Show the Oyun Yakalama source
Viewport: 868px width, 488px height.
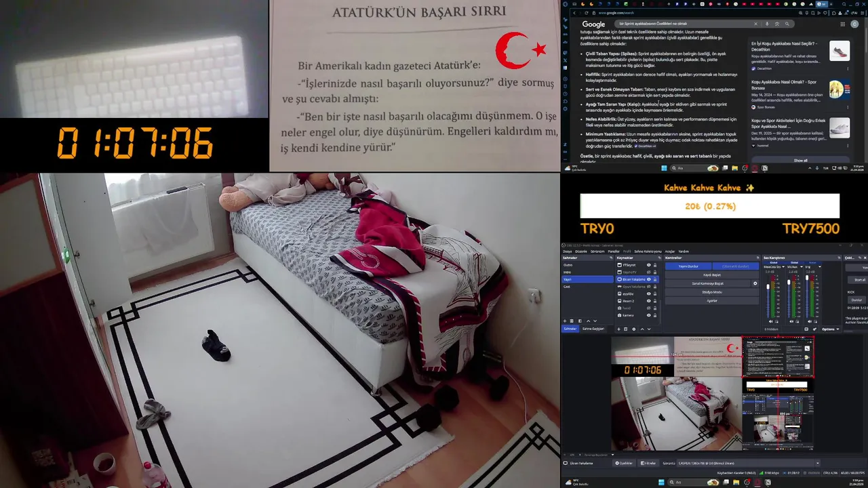click(x=649, y=287)
